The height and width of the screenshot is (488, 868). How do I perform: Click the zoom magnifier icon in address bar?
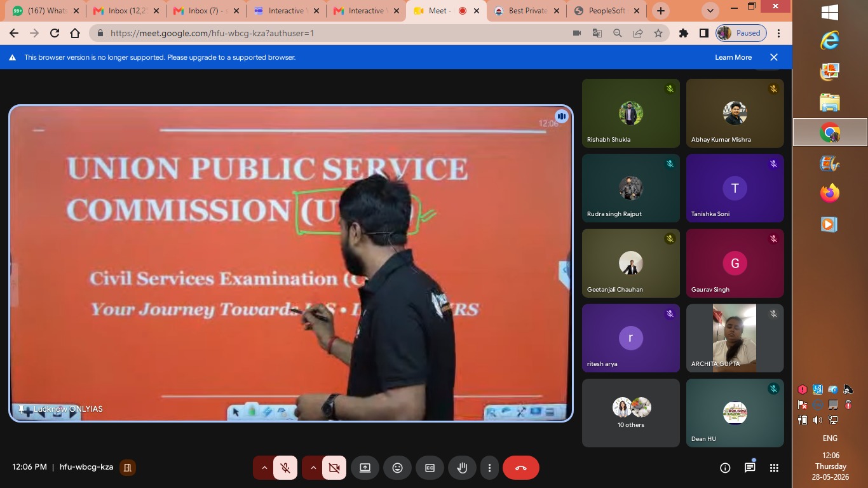(618, 33)
